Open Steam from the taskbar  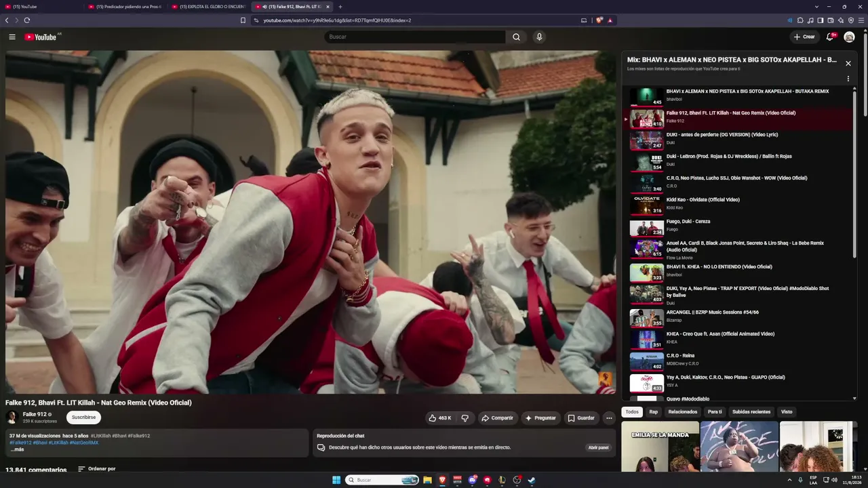coord(532,480)
